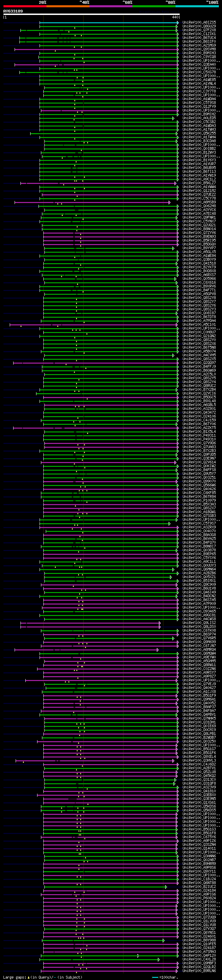The image size is (222, 980).
Task: Click the cyan 100char scale bar legend
Action: tap(155, 977)
